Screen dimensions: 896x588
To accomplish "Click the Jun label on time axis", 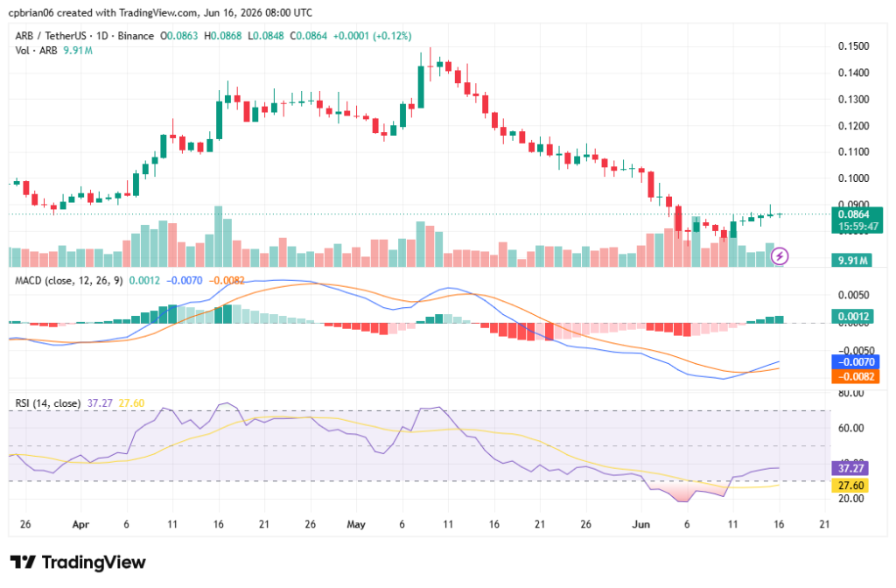I will (641, 525).
